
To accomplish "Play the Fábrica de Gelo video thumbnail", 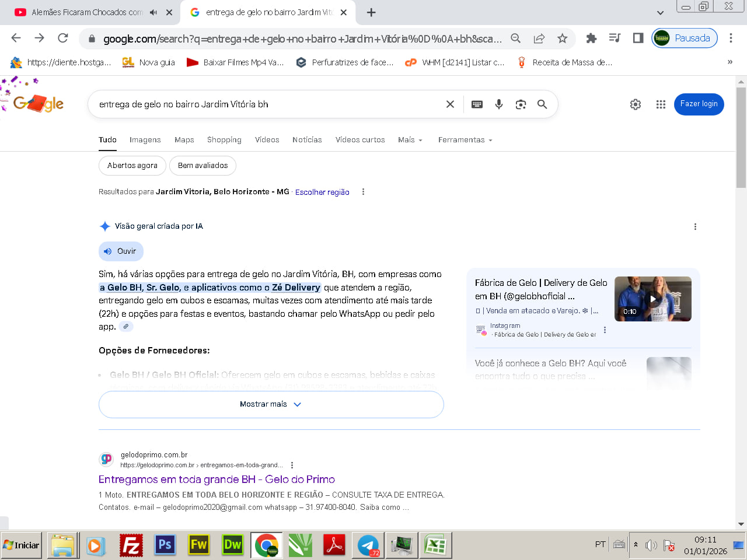I will click(652, 299).
